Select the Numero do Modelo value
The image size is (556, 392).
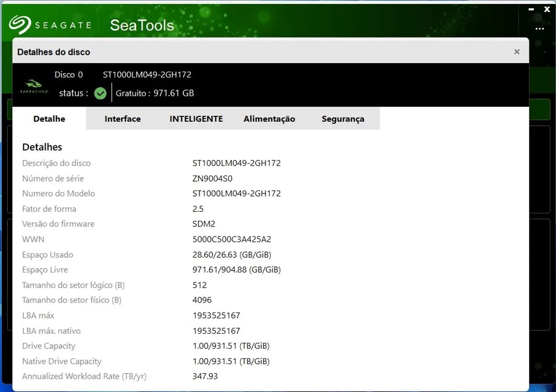coord(237,193)
